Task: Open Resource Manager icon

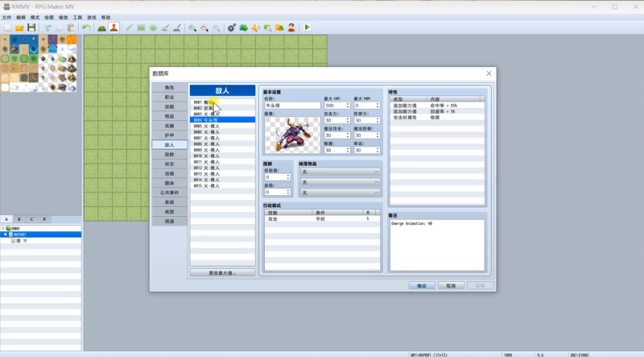Action: [x=279, y=27]
